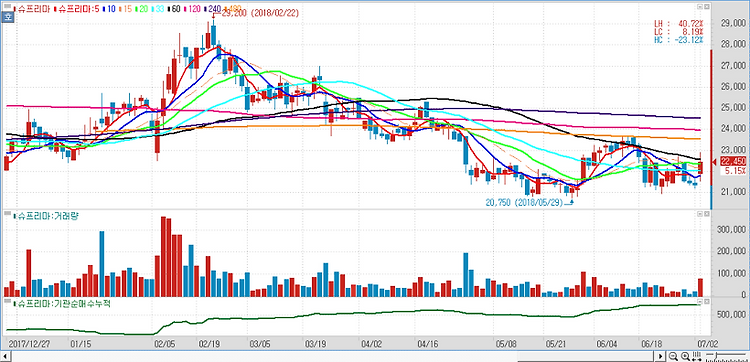Select the 120-day moving average legend
This screenshot has width=750, height=362.
(x=192, y=9)
